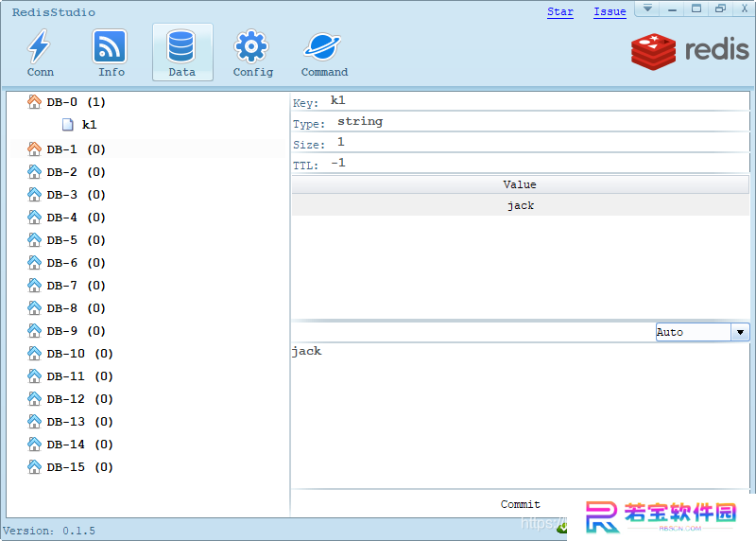
Task: Click the DB-8 house icon
Action: 34,308
